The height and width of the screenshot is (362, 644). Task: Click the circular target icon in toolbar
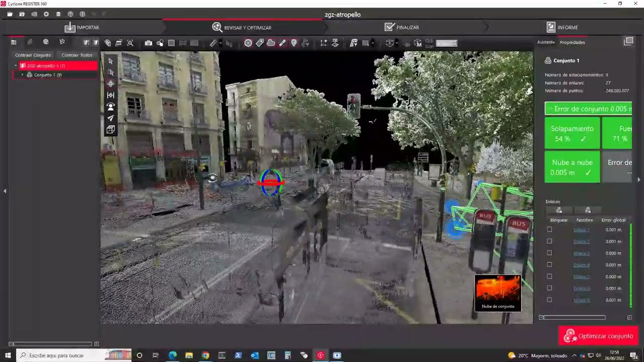[x=248, y=43]
